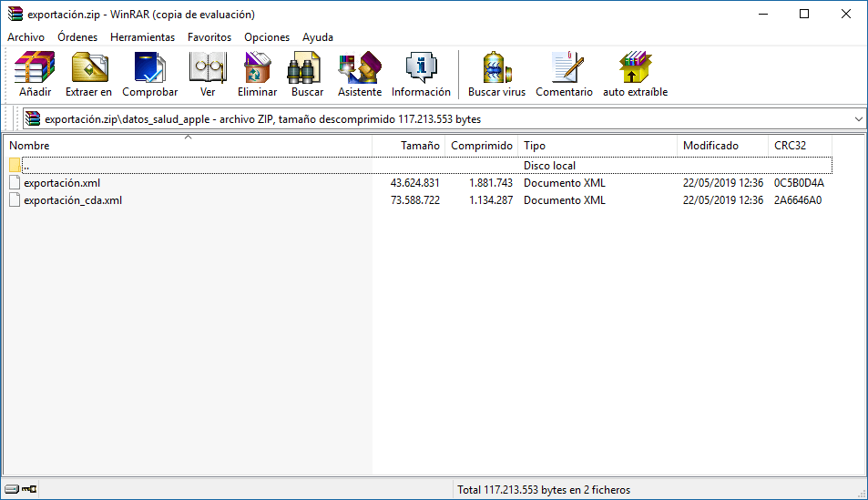Run Comprobar to test the archive
This screenshot has width=868, height=500.
coord(149,67)
